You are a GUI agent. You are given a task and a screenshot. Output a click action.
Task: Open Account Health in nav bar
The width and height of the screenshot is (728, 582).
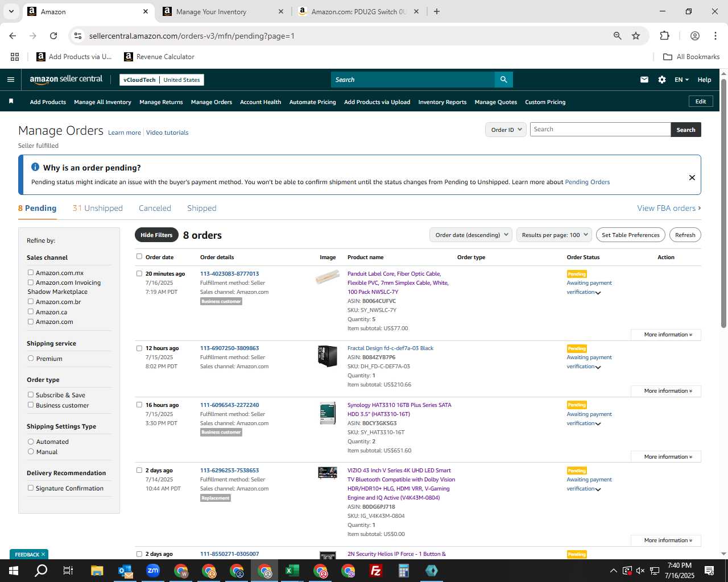[x=260, y=102]
